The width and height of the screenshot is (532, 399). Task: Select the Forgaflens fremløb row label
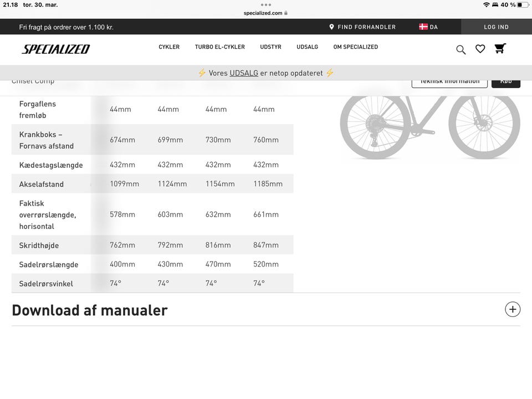[38, 110]
